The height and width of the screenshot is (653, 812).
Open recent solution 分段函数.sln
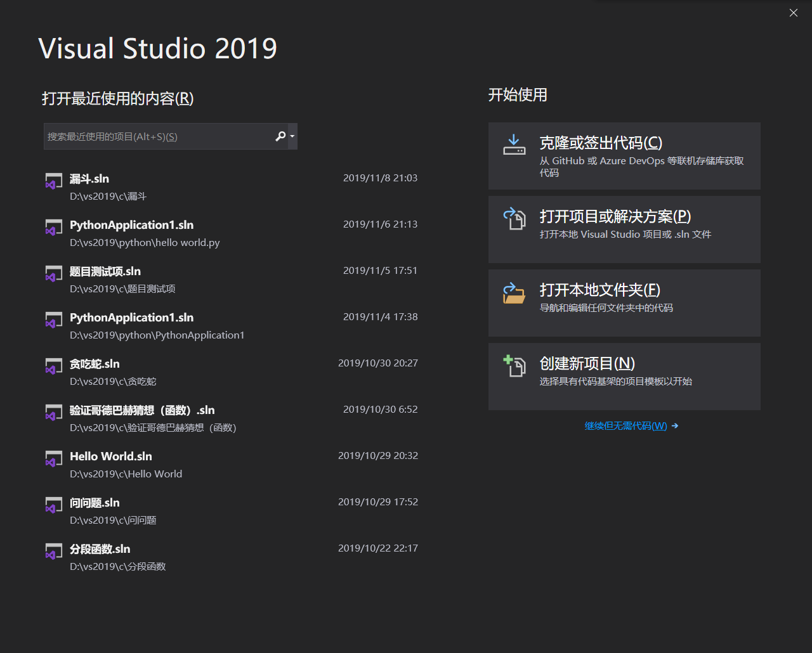click(x=100, y=550)
